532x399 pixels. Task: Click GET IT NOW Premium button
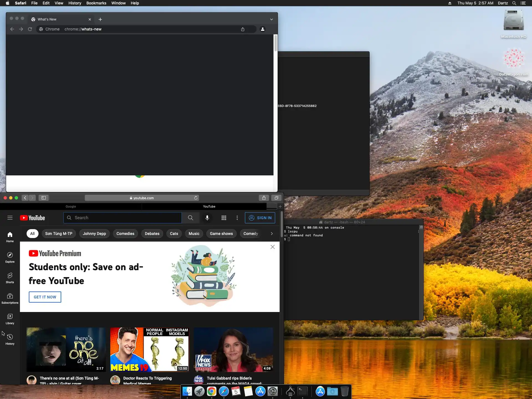click(x=45, y=297)
